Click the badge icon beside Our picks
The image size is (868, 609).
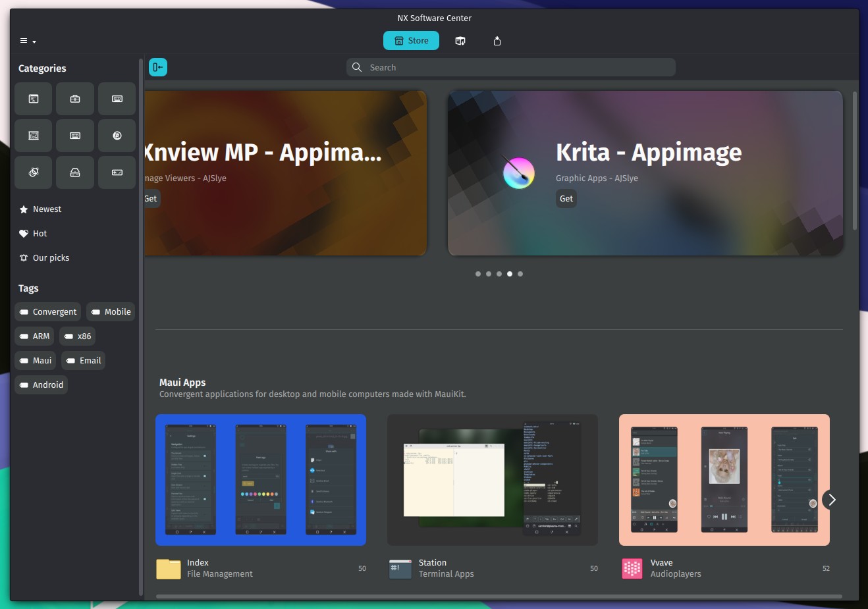pos(24,258)
